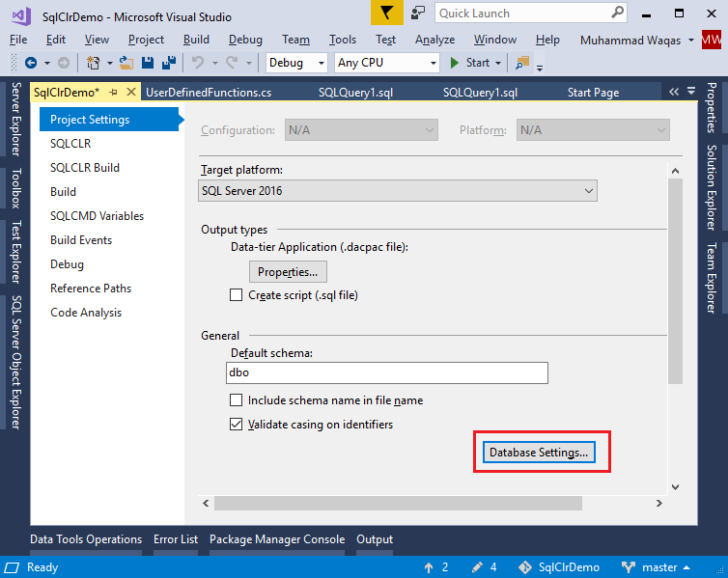Toggle Create script (.sql file) checkbox
This screenshot has width=728, height=578.
[x=236, y=295]
